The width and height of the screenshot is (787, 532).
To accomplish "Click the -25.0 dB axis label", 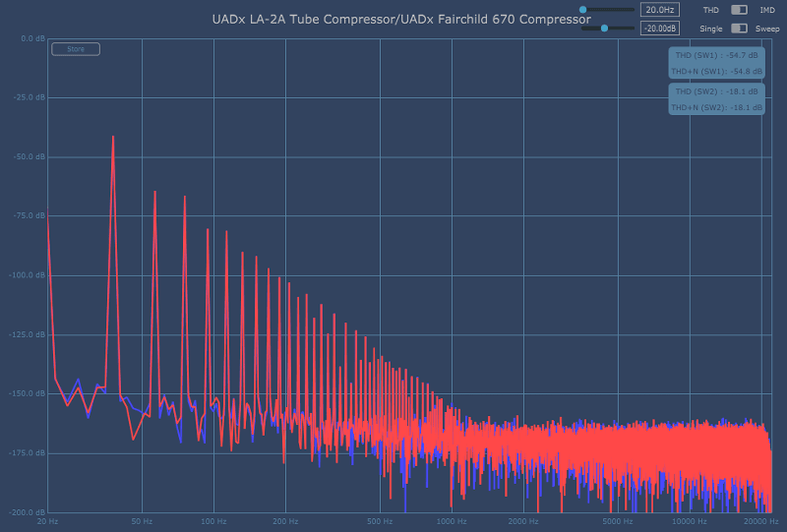I will 30,97.
